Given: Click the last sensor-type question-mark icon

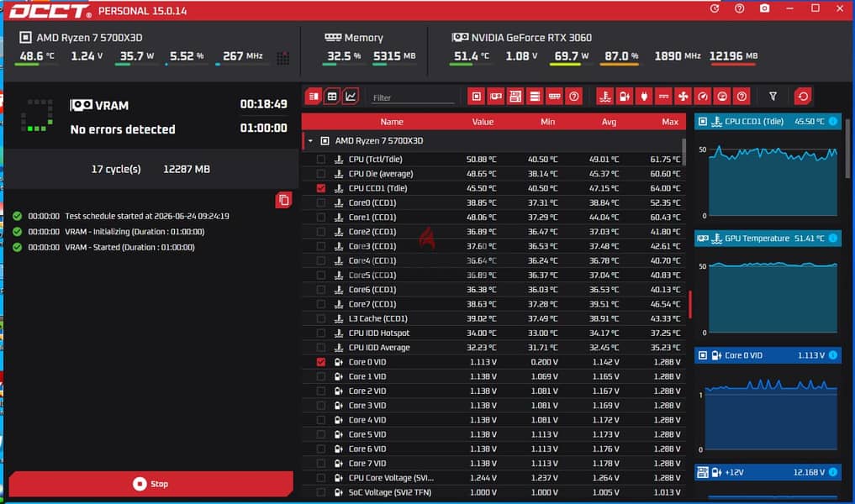Looking at the screenshot, I should tap(742, 97).
